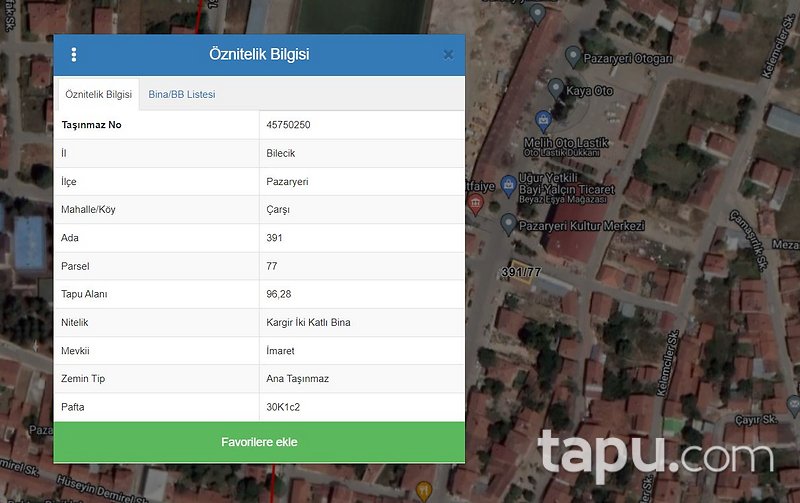This screenshot has height=503, width=800.
Task: Click the Pazaryeri Otogarı map pin
Action: pos(573,56)
